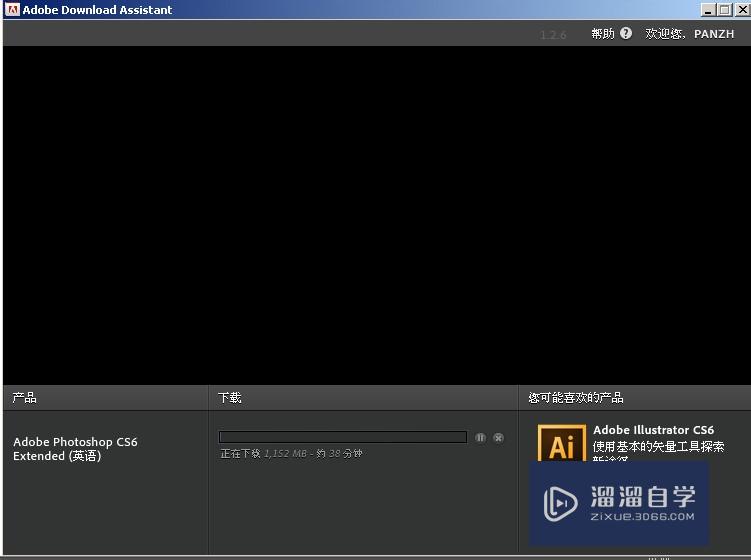Click the Adobe logo in title bar

12,9
